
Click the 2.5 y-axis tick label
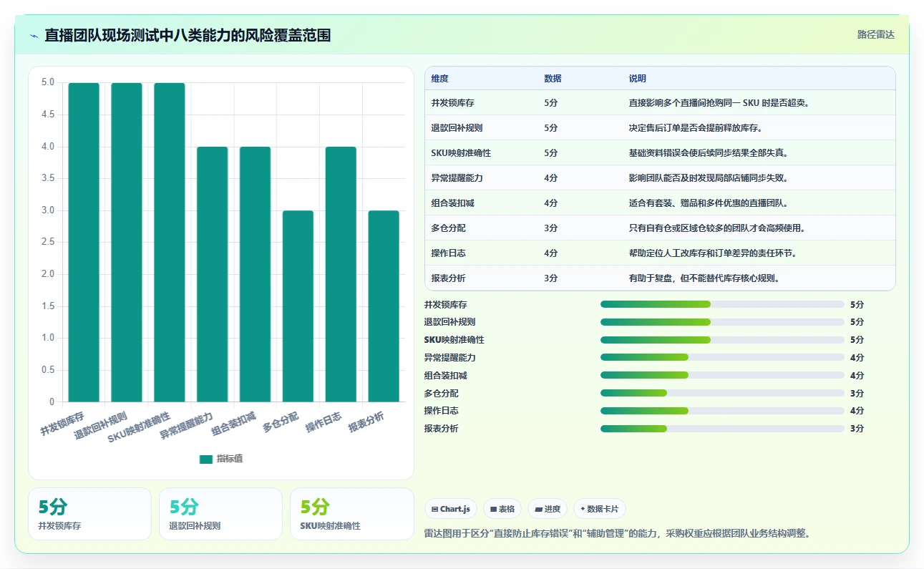click(48, 242)
